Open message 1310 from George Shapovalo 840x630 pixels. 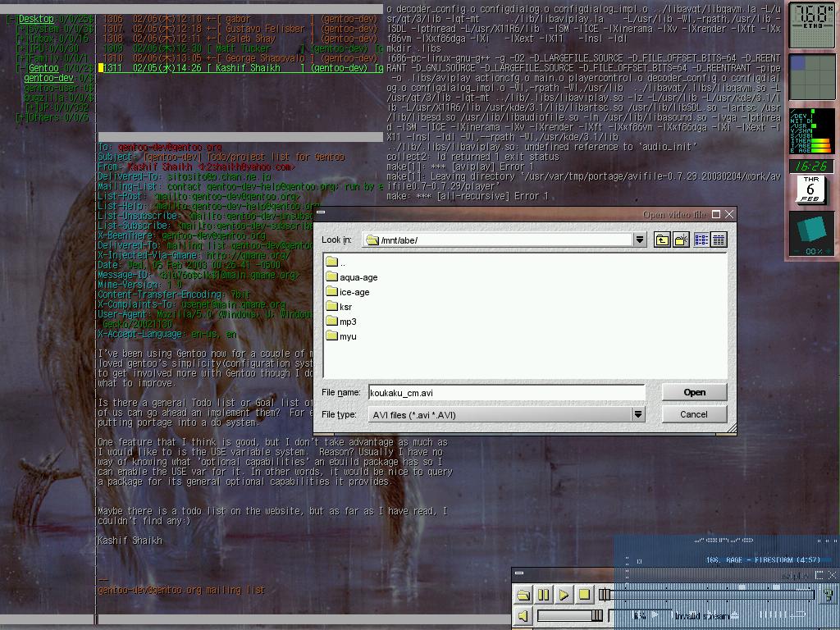pyautogui.click(x=240, y=58)
